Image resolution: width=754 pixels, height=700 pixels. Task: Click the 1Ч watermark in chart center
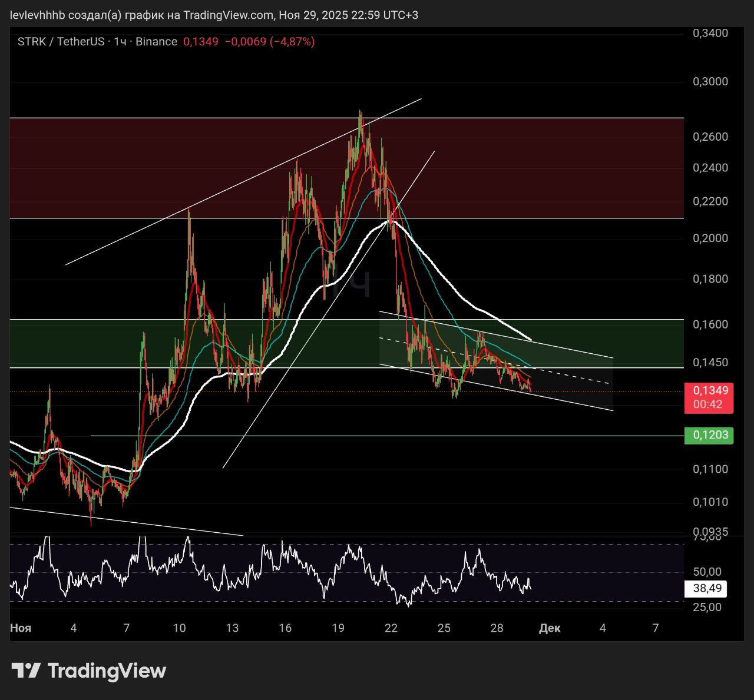click(352, 284)
